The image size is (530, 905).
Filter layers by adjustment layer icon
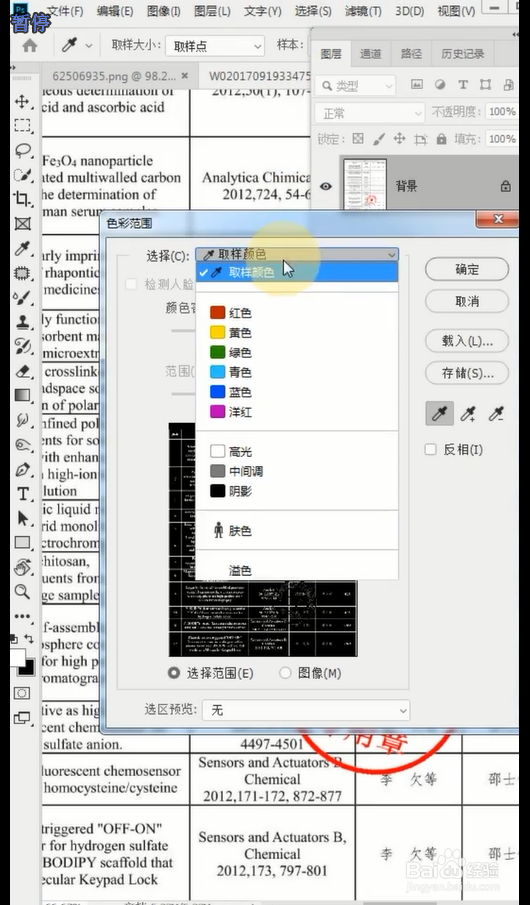440,85
